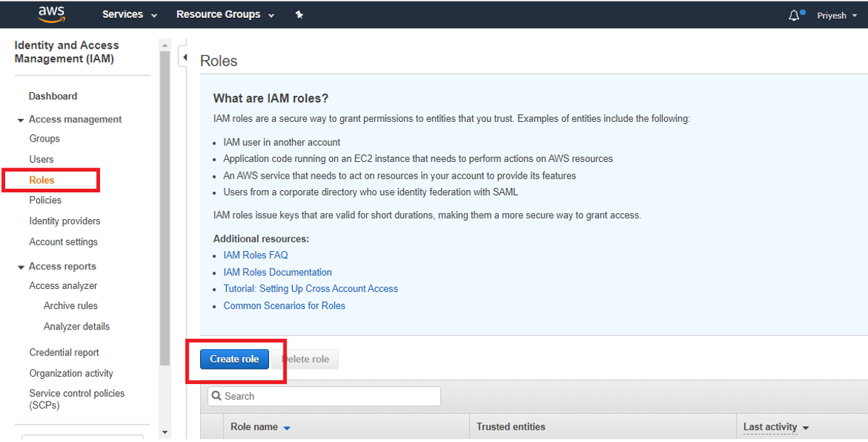Open Common Scenarios for Roles link
Screen dimensions: 868x442
tap(284, 306)
